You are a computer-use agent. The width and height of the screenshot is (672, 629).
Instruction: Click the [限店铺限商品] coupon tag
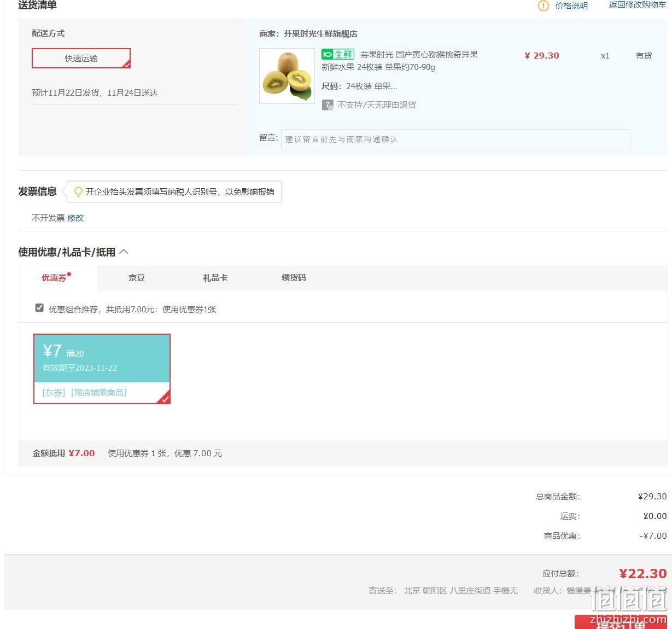[98, 393]
